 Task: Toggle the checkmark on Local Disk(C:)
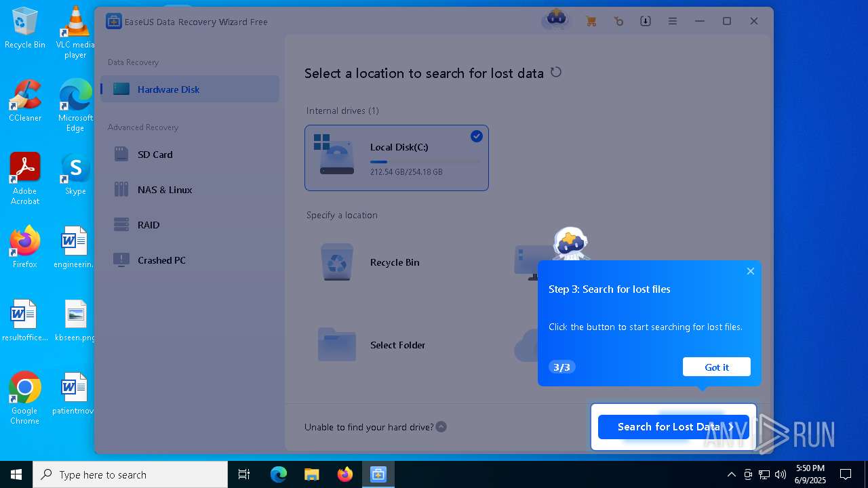[477, 136]
